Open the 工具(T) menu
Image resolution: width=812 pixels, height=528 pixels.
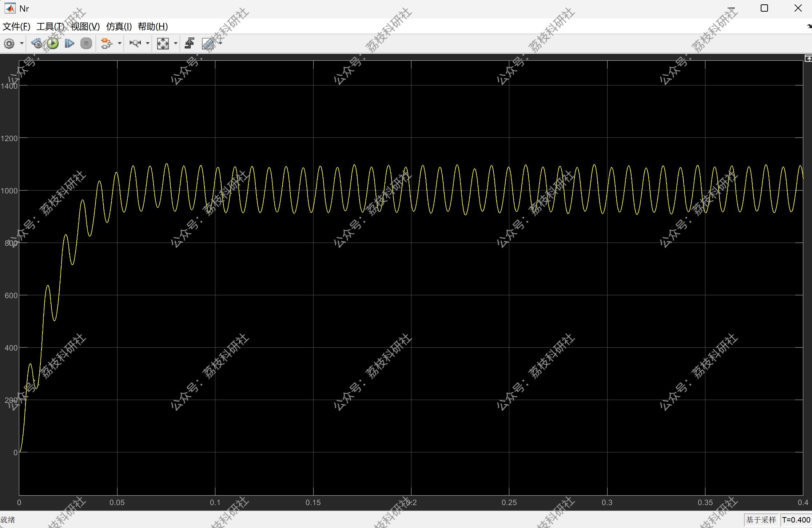[50, 27]
